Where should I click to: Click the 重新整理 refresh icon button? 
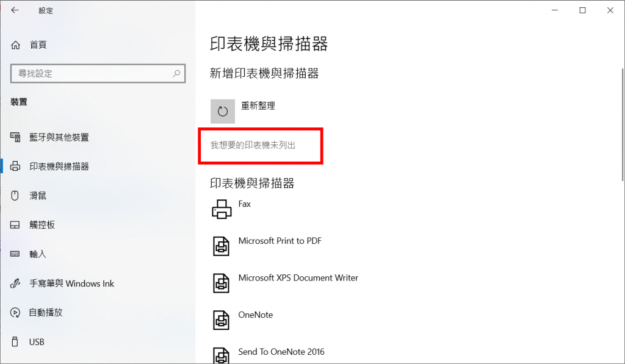(x=222, y=111)
